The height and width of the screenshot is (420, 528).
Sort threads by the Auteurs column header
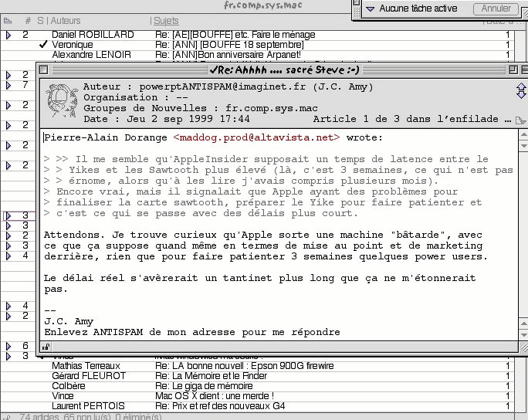pyautogui.click(x=66, y=21)
